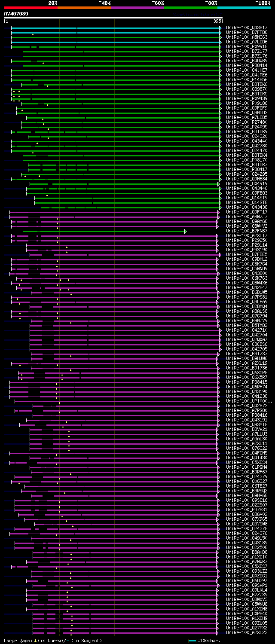Click arrowhead of the UniRef100_B7FFD8 alignment
This screenshot has width=275, height=644.
(220, 33)
